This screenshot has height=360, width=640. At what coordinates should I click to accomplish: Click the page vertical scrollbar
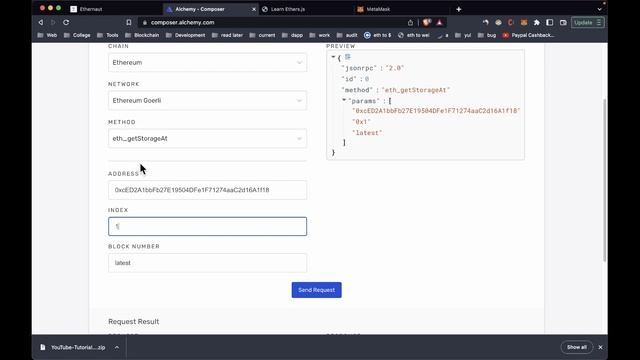pyautogui.click(x=604, y=180)
